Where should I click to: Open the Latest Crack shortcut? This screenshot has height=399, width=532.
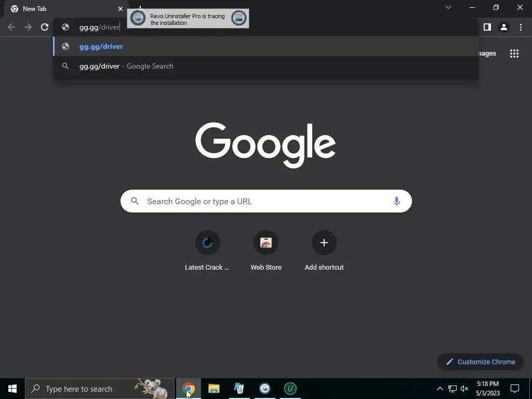[x=207, y=251]
